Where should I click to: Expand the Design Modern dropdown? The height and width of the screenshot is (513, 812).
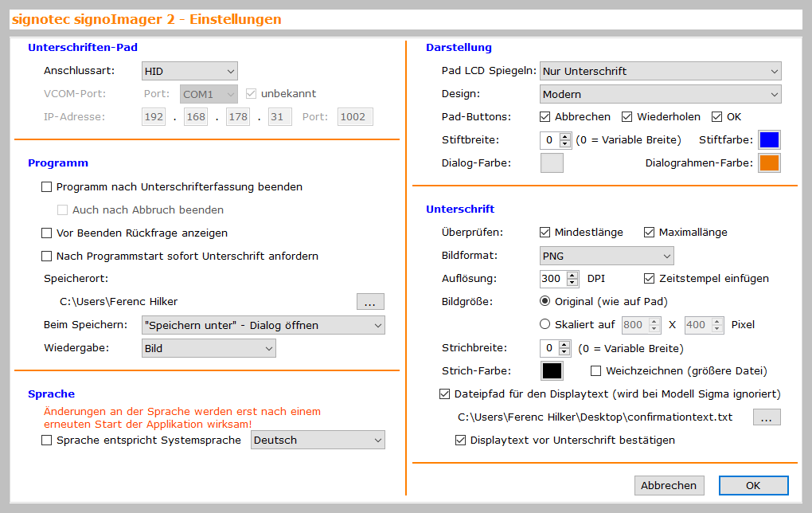coord(660,94)
